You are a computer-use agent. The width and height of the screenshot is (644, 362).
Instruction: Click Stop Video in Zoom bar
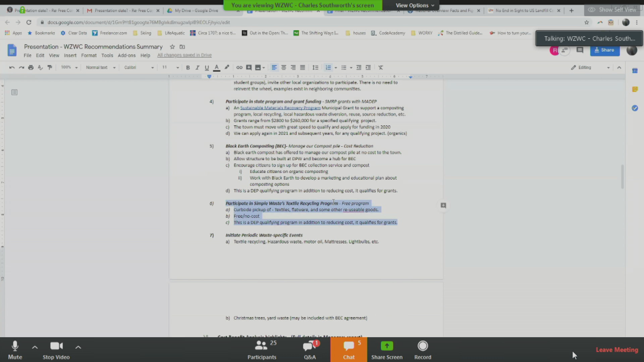(56, 350)
